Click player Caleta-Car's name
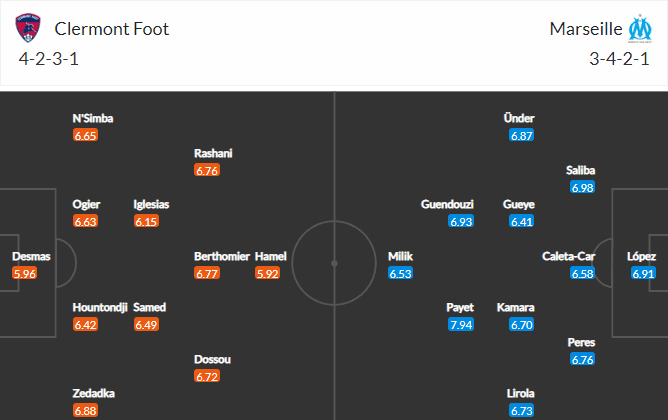The image size is (668, 420). [568, 256]
